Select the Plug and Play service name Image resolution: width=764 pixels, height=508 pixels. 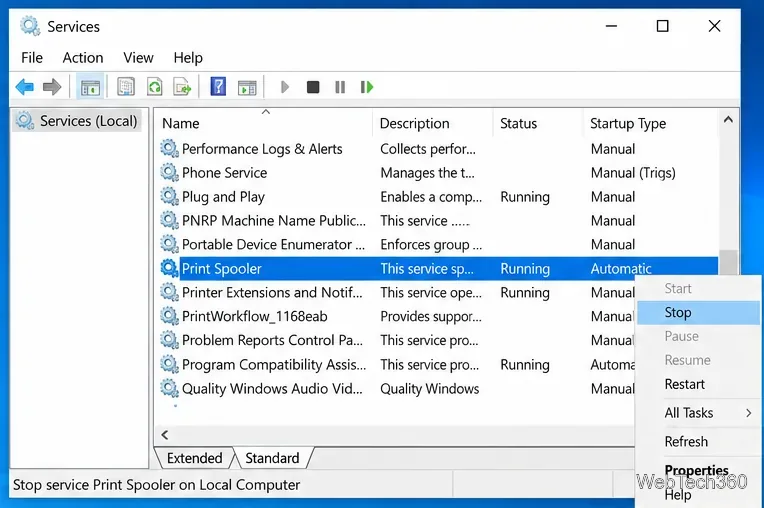[223, 197]
